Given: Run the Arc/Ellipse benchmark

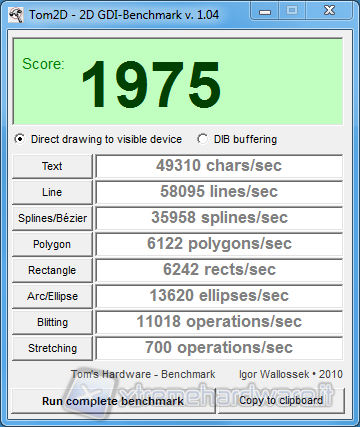Looking at the screenshot, I should click(52, 296).
